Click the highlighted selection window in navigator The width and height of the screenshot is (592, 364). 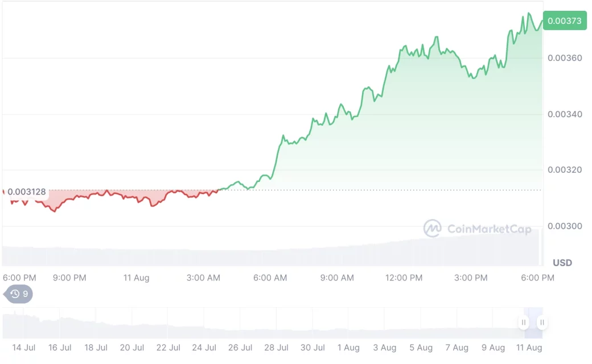(533, 322)
